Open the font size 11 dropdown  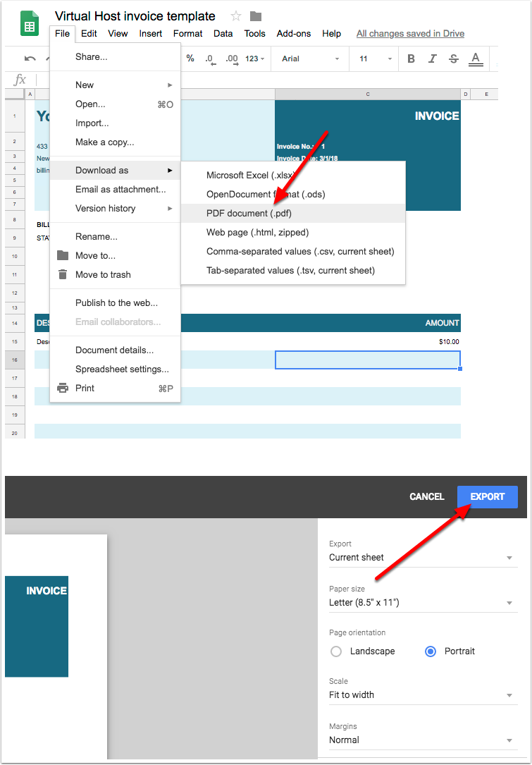(376, 59)
